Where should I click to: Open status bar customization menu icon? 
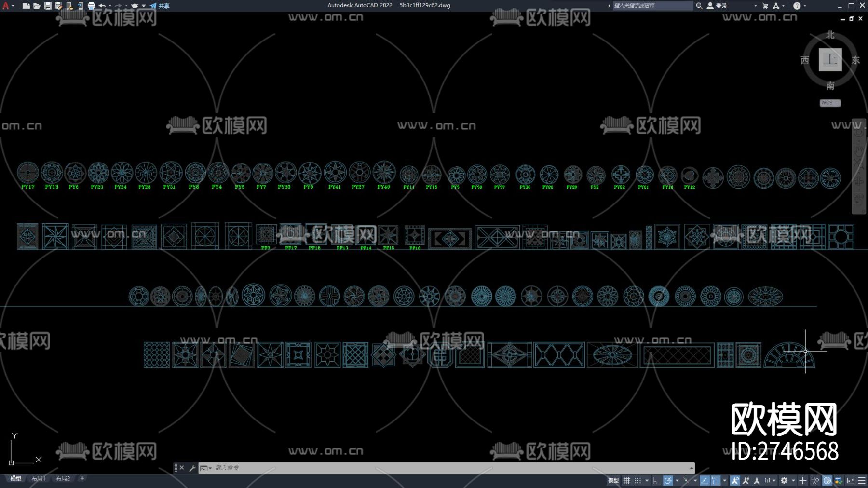(x=862, y=480)
